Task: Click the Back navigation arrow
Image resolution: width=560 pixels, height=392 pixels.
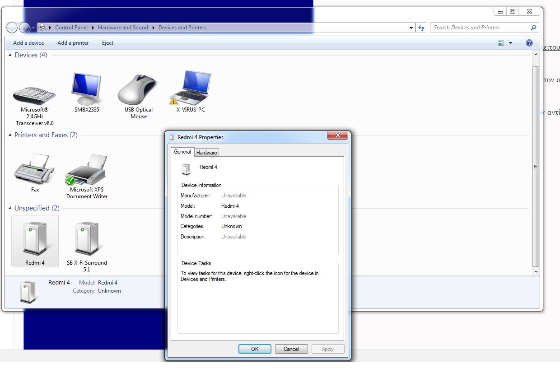Action: 12,28
